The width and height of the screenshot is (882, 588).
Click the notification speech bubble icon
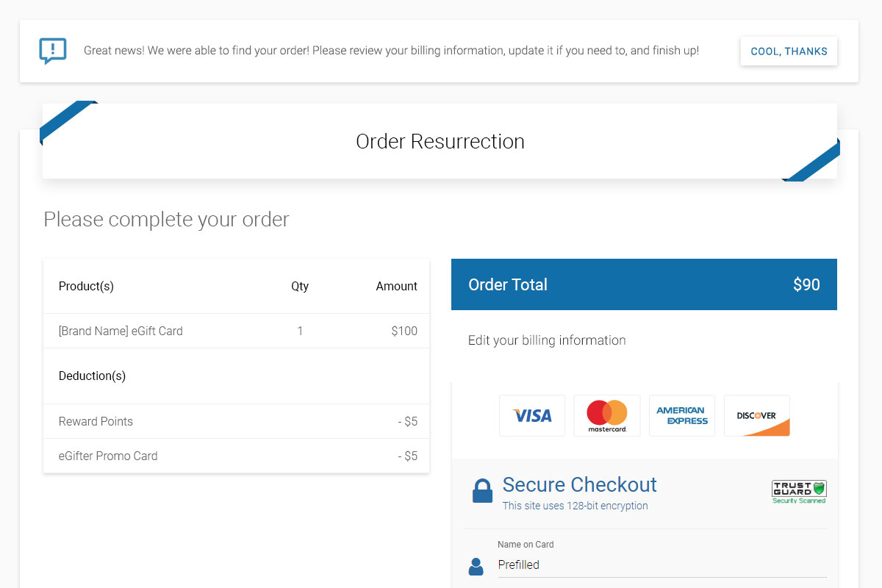[53, 51]
